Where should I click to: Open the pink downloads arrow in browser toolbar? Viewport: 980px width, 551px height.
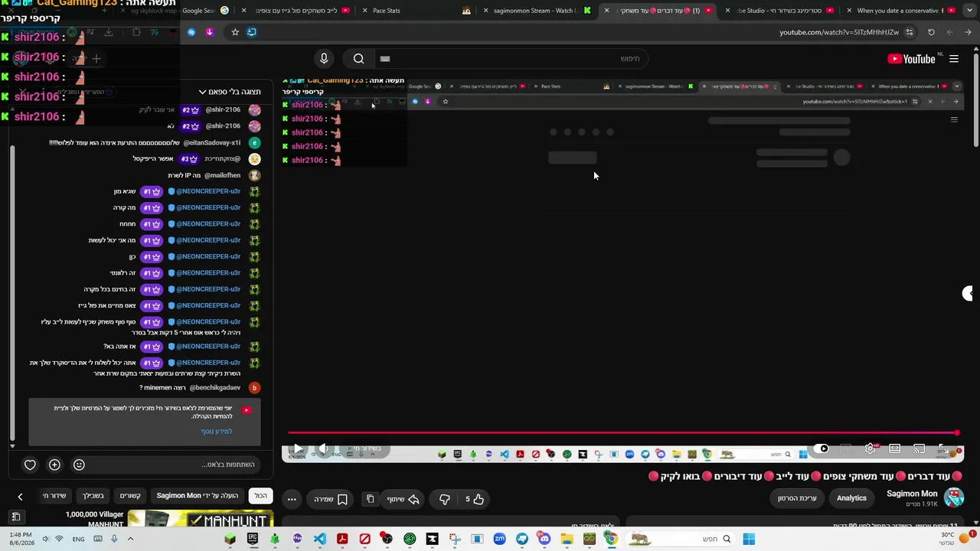209,32
